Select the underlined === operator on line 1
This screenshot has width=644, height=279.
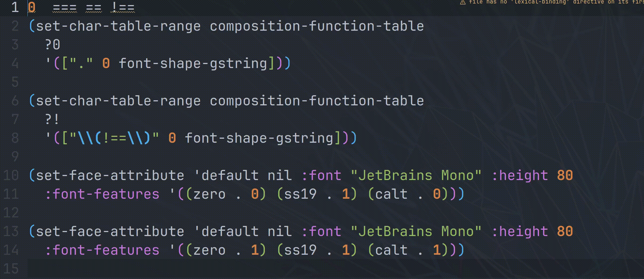pos(65,8)
